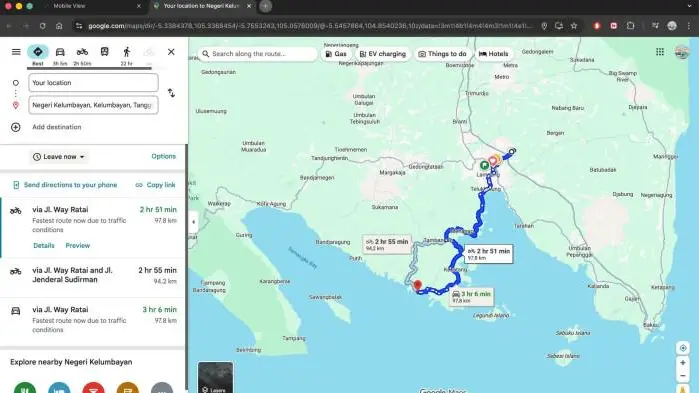Screen dimensions: 699x393
Task: Open the Leave now dropdown
Action: (x=59, y=157)
